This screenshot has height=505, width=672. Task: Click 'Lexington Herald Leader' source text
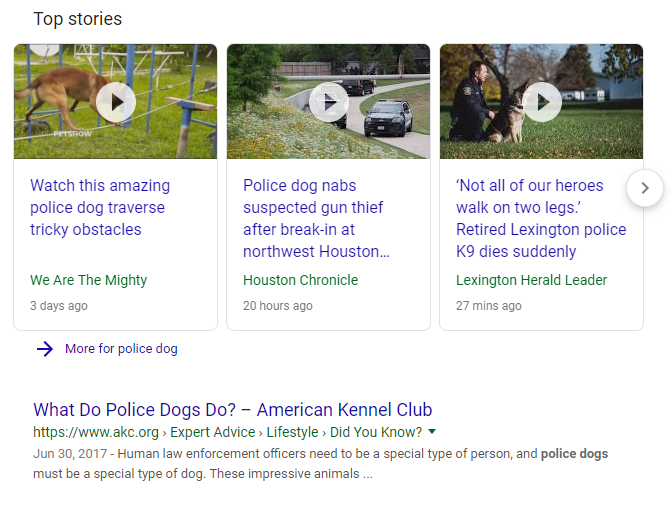(531, 280)
